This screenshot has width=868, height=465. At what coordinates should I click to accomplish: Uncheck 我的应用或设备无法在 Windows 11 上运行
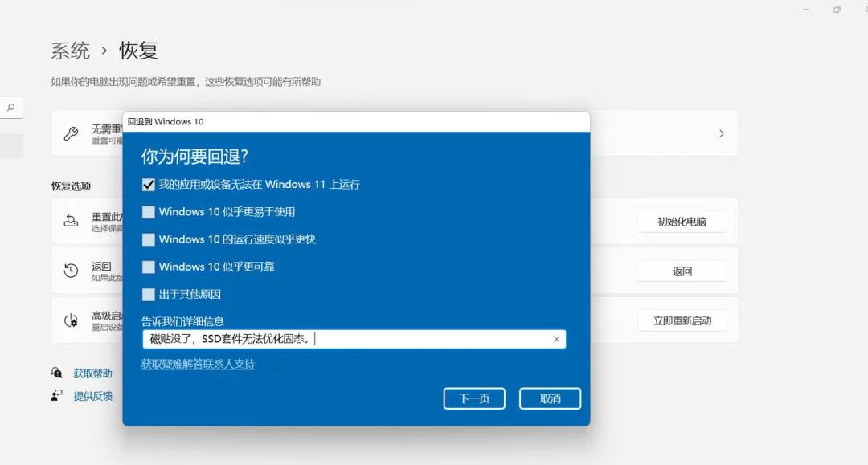point(148,184)
